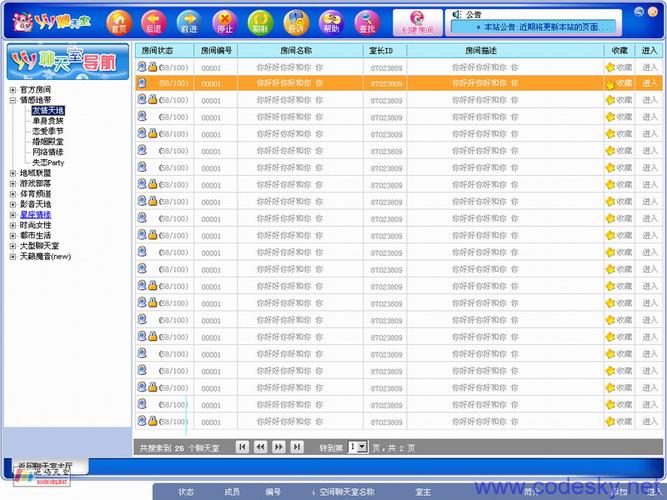The width and height of the screenshot is (667, 500).
Task: Click the 刷新 refresh icon
Action: pos(259,20)
